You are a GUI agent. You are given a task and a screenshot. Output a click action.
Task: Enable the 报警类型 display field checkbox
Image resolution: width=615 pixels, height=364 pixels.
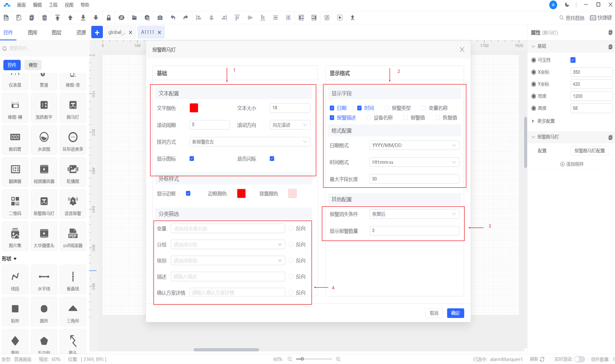387,108
